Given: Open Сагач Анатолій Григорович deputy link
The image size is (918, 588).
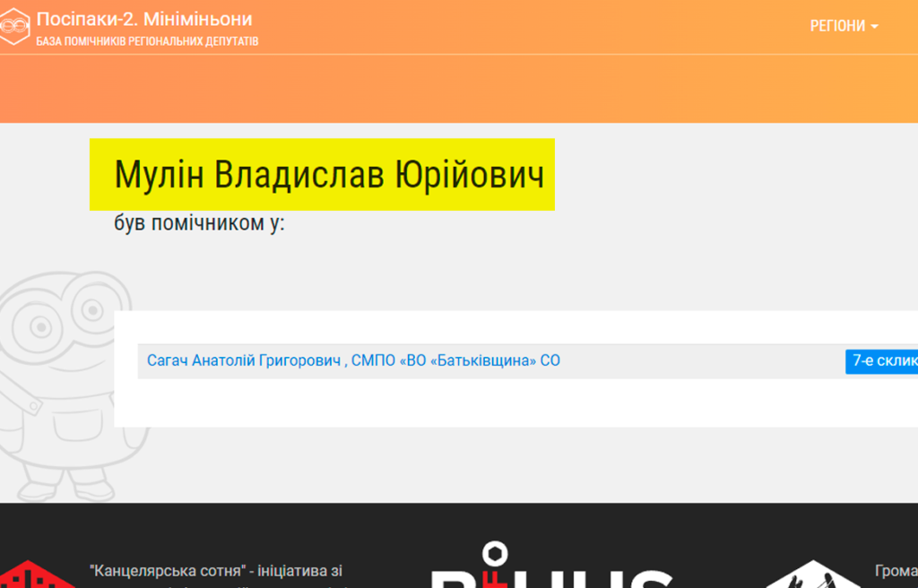Looking at the screenshot, I should (x=353, y=360).
